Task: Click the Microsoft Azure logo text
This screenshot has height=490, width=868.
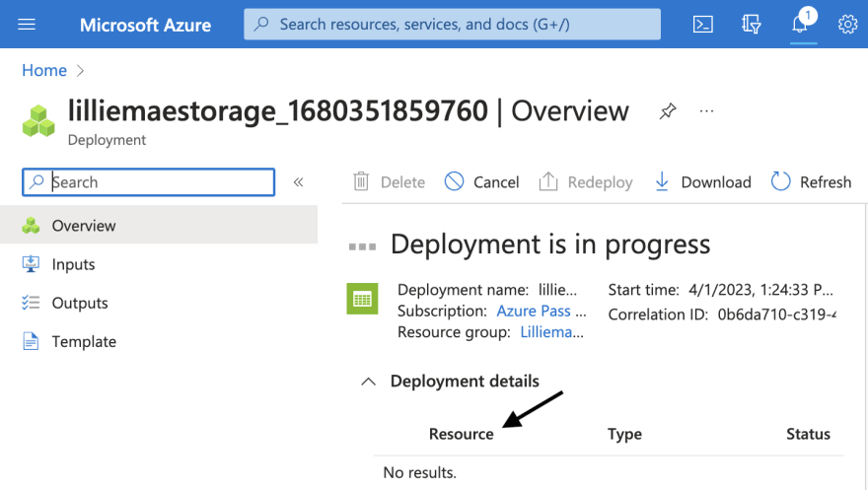Action: coord(145,25)
